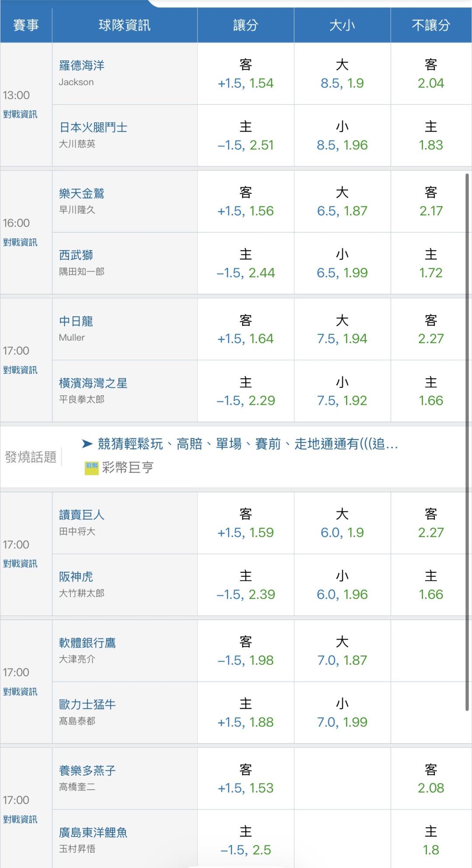472x868 pixels.
Task: Open team page for 羅德海洋
Action: tap(82, 66)
